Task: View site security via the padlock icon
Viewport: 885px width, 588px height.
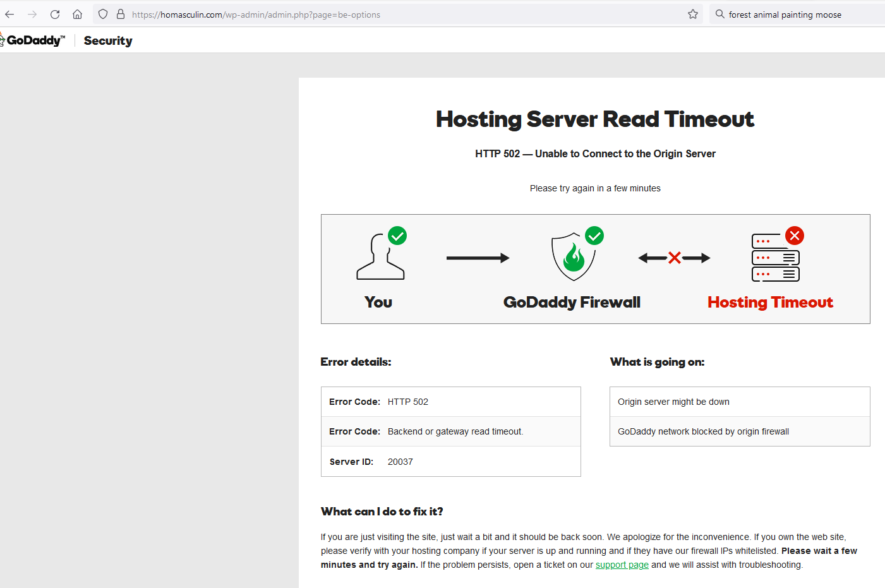Action: (x=121, y=14)
